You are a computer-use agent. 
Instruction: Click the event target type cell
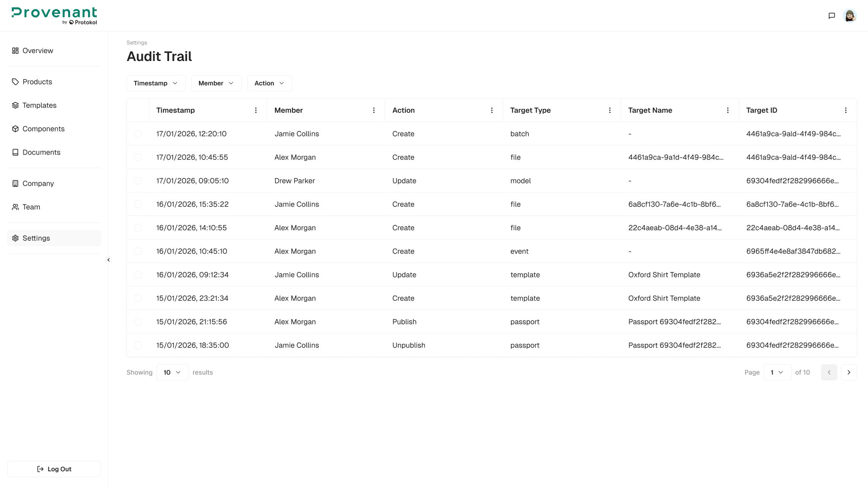click(x=519, y=251)
